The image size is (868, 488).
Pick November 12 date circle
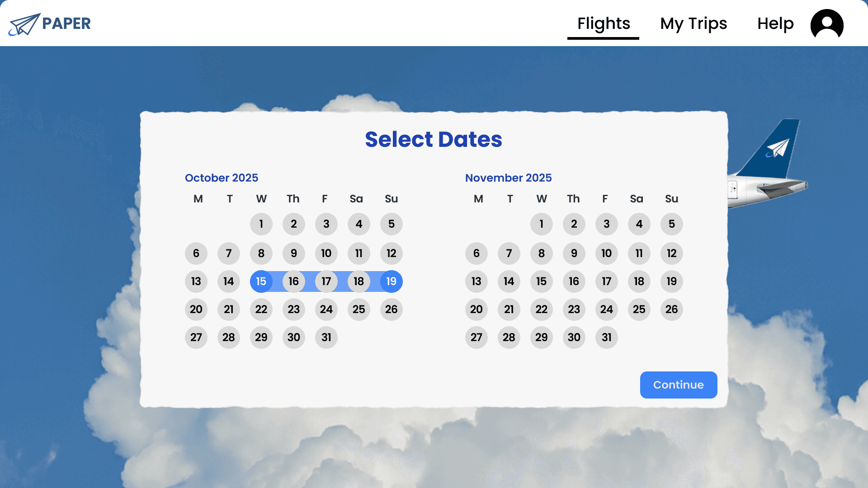point(672,253)
